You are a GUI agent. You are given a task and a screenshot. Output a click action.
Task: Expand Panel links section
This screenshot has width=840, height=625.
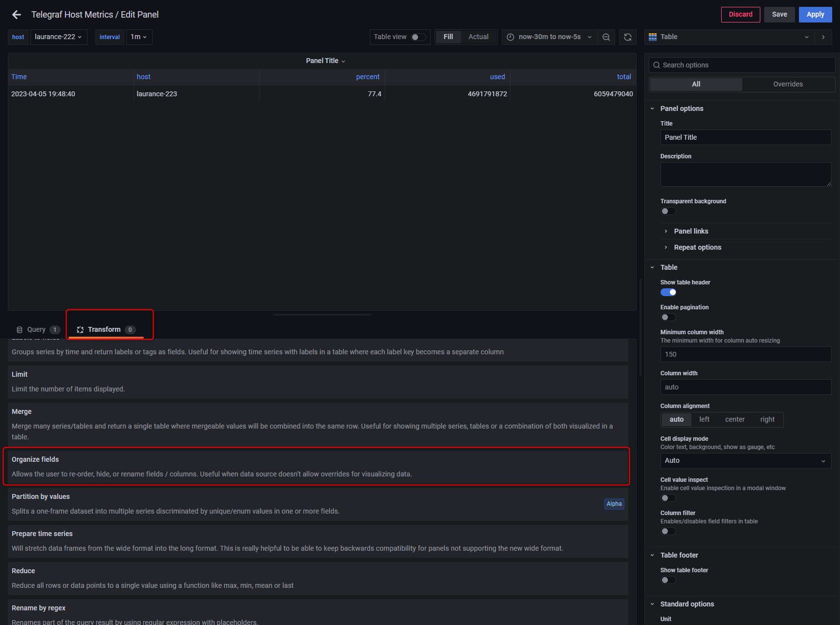[x=691, y=231]
